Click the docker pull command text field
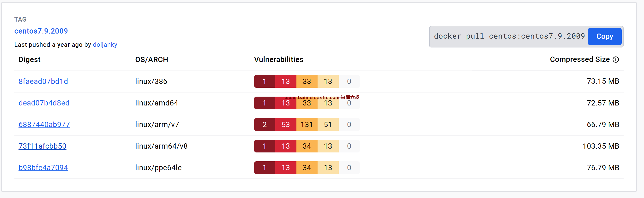The width and height of the screenshot is (644, 198). pos(509,36)
